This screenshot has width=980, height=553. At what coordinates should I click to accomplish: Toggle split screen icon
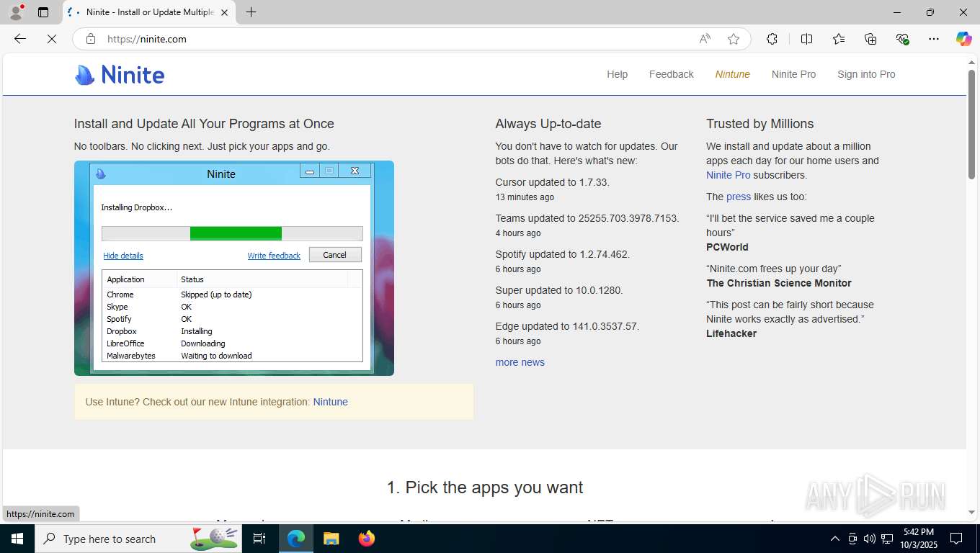coord(806,39)
